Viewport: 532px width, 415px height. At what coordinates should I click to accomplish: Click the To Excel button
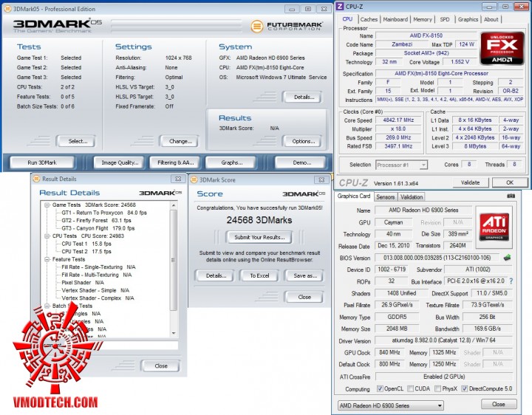259,275
